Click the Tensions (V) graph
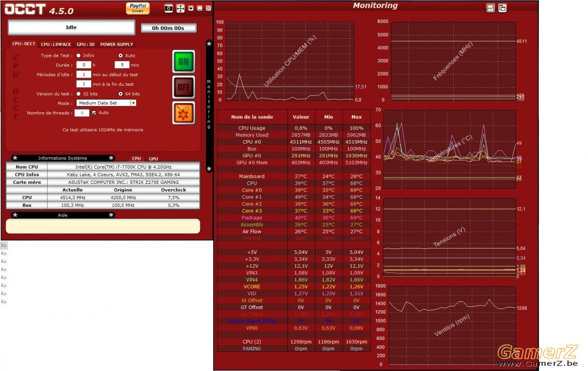This screenshot has width=588, height=371. pyautogui.click(x=449, y=237)
